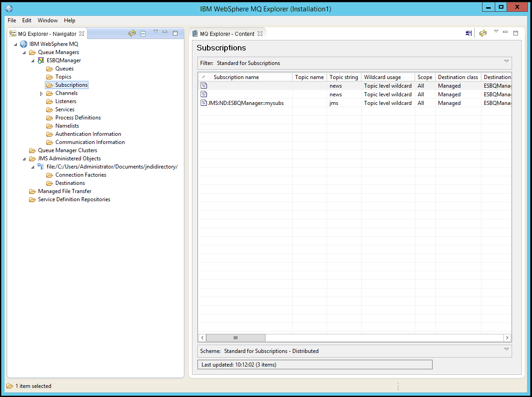Collapse all items in the Navigator
532x397 pixels.
tap(143, 33)
